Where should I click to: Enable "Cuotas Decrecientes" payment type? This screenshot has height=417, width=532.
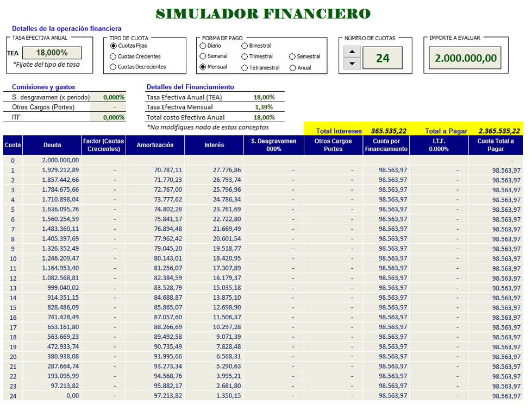point(114,67)
